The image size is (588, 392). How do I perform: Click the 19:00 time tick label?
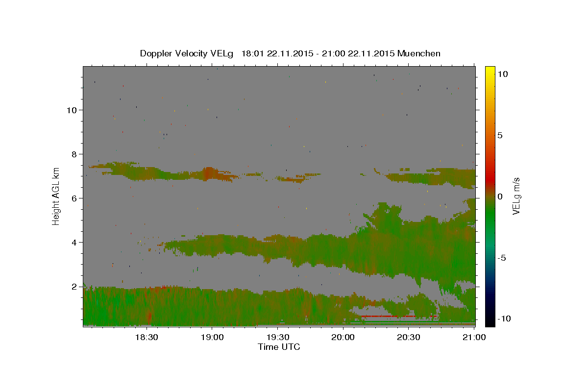(212, 337)
